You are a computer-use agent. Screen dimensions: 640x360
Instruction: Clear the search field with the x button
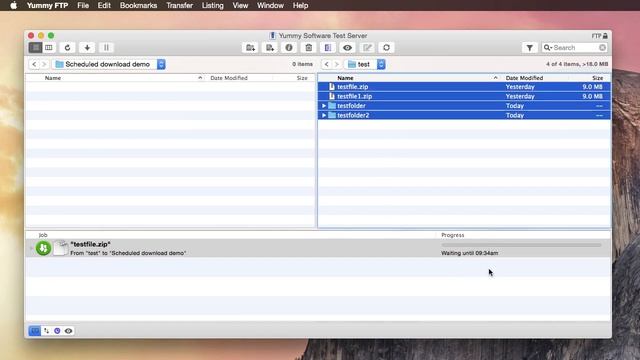pos(602,48)
